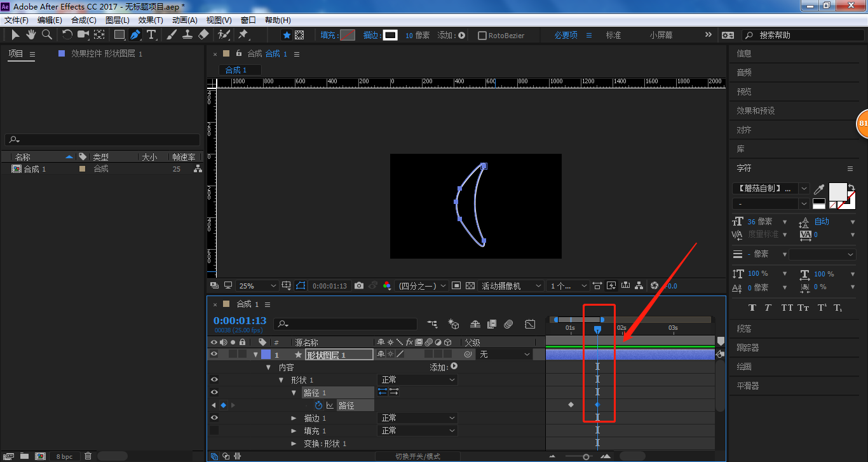
Task: Select the Hand tool
Action: tap(31, 35)
